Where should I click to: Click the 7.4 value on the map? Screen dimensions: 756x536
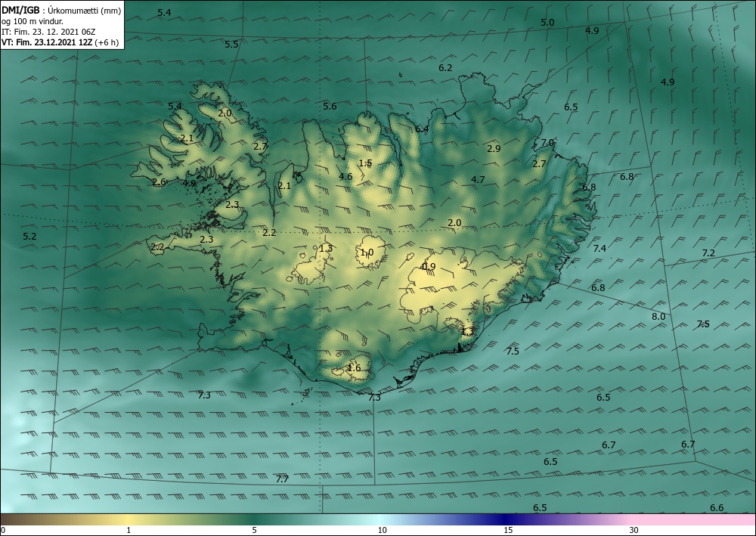tap(600, 248)
